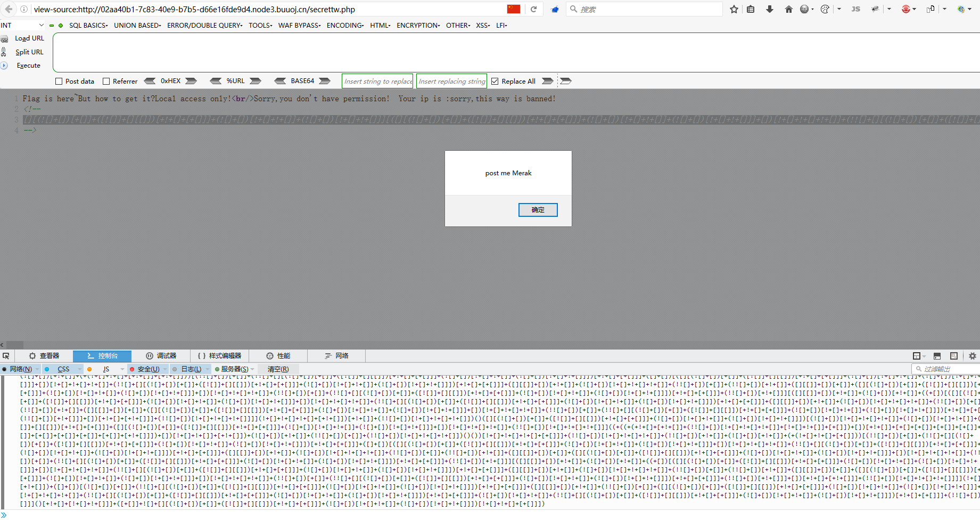This screenshot has height=520, width=980.
Task: Click the HackBar Execute button
Action: pyautogui.click(x=28, y=66)
